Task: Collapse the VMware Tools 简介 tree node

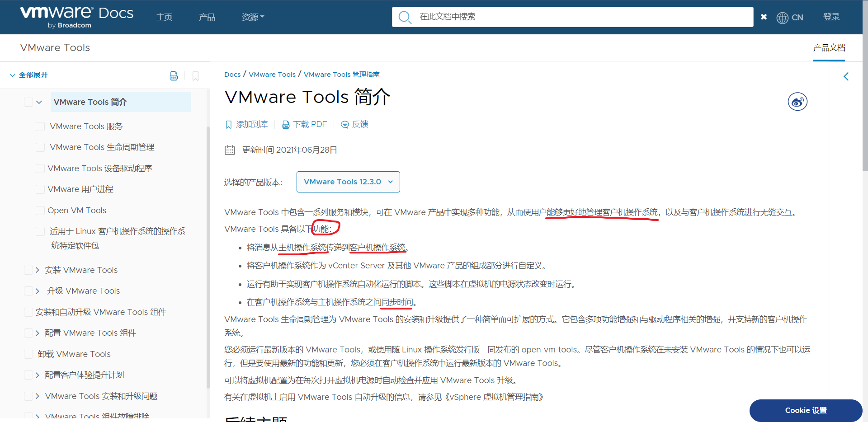Action: click(39, 102)
